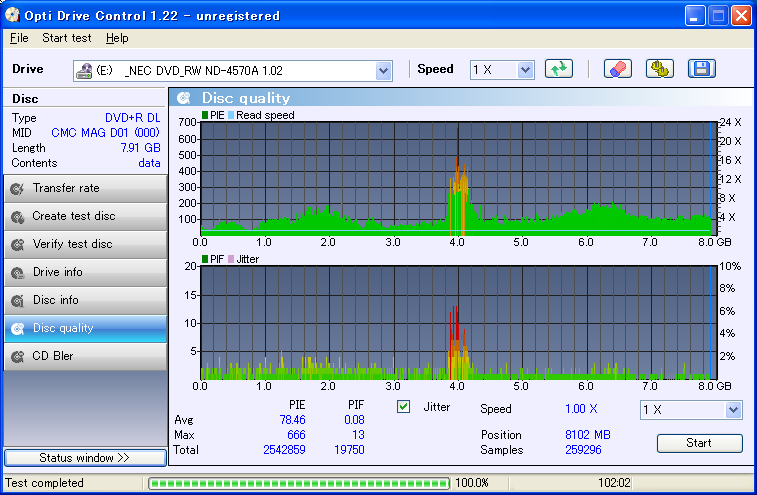This screenshot has height=495, width=757.
Task: Click the Samples value 259296
Action: click(x=583, y=450)
